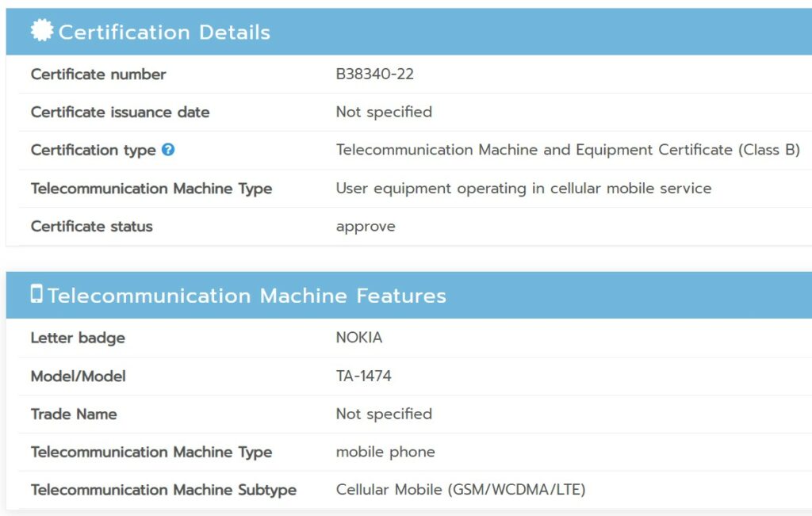Click the Telecommunication Machine Subtype label
Screen dimensions: 812x516
pos(163,490)
